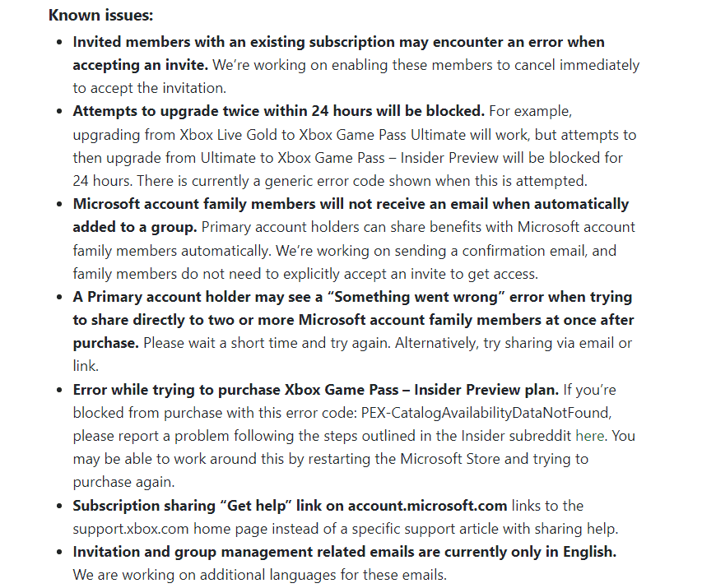Click the "Subscription sharing" bold heading text
The width and height of the screenshot is (702, 588).
(x=144, y=505)
